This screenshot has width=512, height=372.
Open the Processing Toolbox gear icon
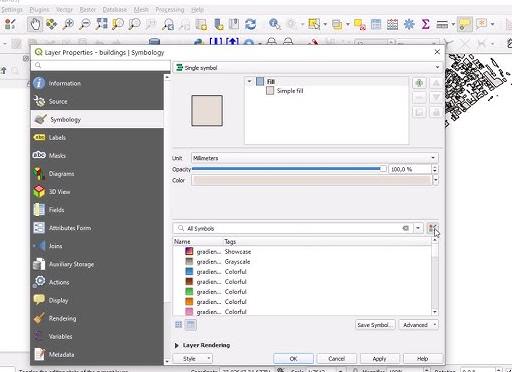(x=409, y=24)
